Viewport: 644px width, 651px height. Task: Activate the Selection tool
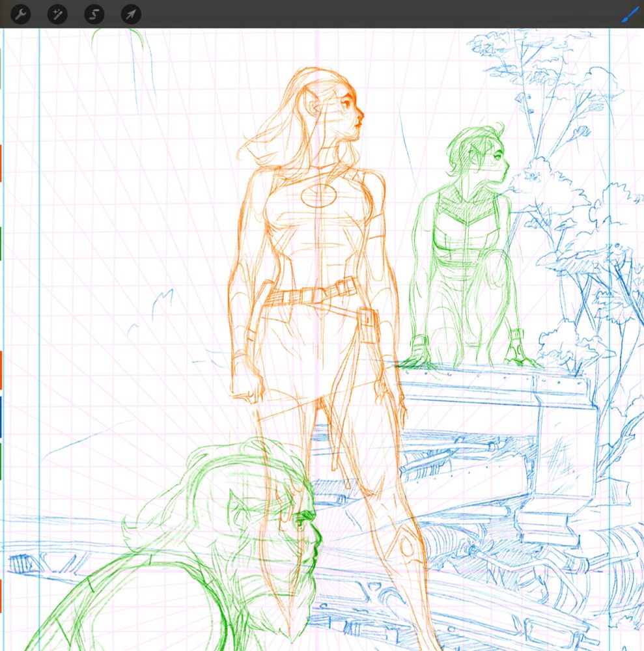94,14
